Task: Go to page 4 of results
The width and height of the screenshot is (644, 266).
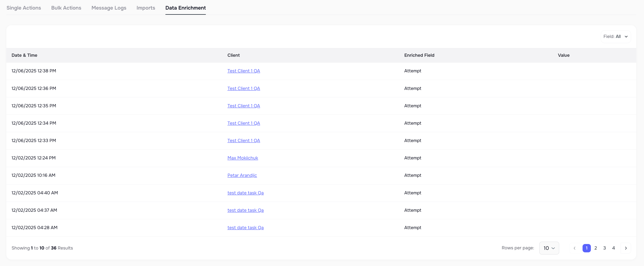Action: [614, 248]
